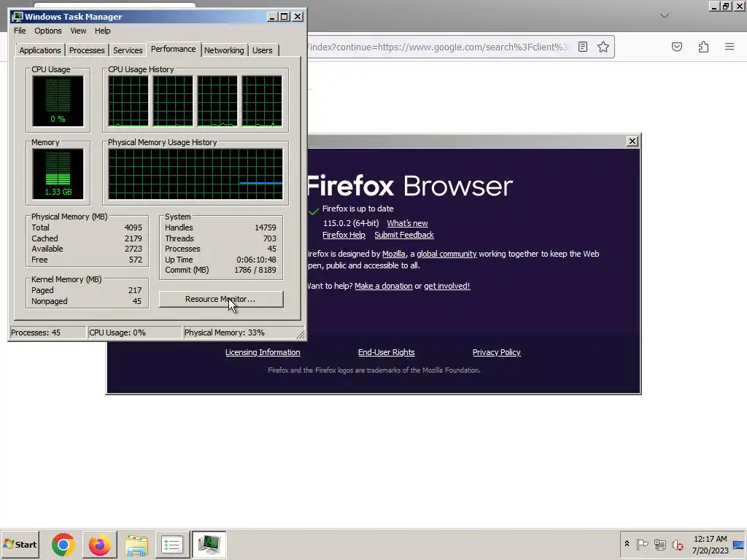The height and width of the screenshot is (560, 747).
Task: Open the checklist app taskbar icon
Action: tap(172, 544)
